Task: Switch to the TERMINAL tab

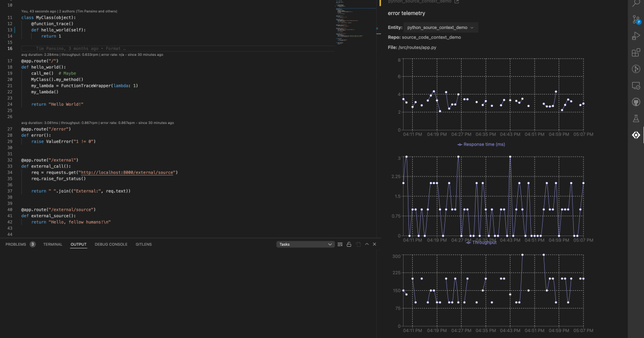Action: (x=52, y=244)
